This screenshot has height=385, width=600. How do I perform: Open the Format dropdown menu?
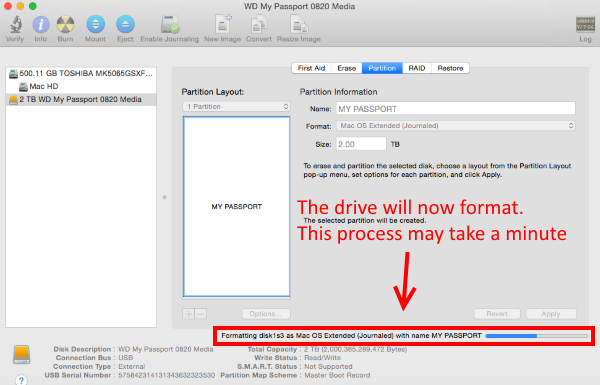(x=455, y=126)
